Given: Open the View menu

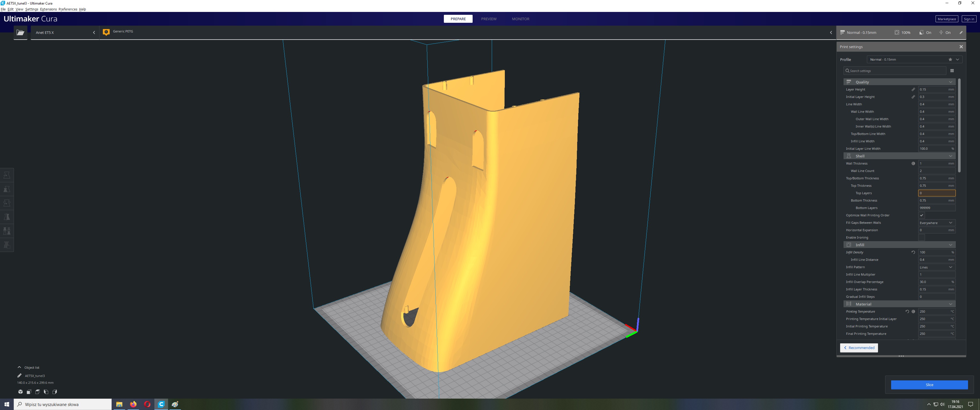Looking at the screenshot, I should click(19, 9).
